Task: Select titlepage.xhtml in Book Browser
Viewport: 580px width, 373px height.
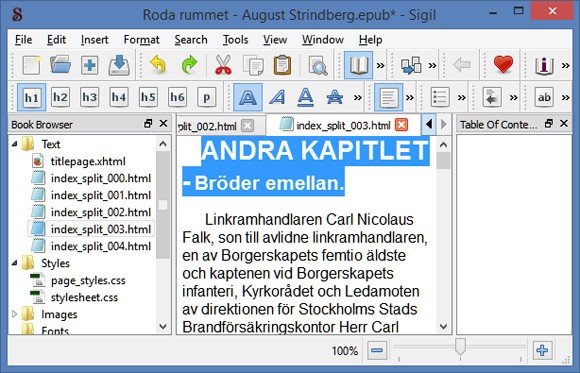Action: pyautogui.click(x=88, y=161)
